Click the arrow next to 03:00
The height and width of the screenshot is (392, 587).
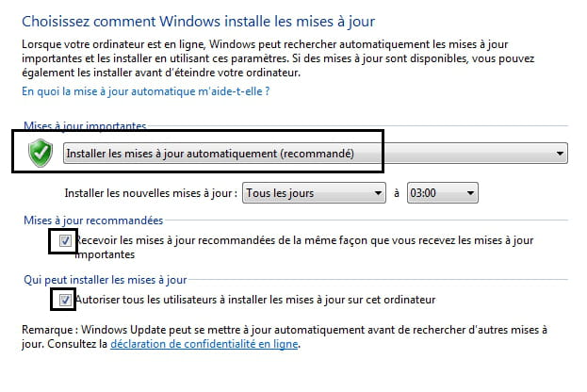coord(470,193)
